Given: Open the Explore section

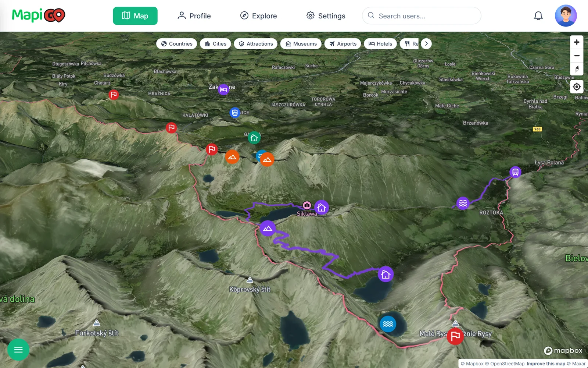Looking at the screenshot, I should [259, 16].
